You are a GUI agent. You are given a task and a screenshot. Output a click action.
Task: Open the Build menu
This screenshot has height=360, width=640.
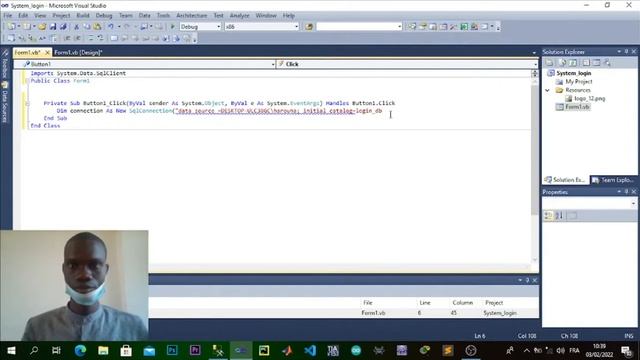tap(82, 16)
